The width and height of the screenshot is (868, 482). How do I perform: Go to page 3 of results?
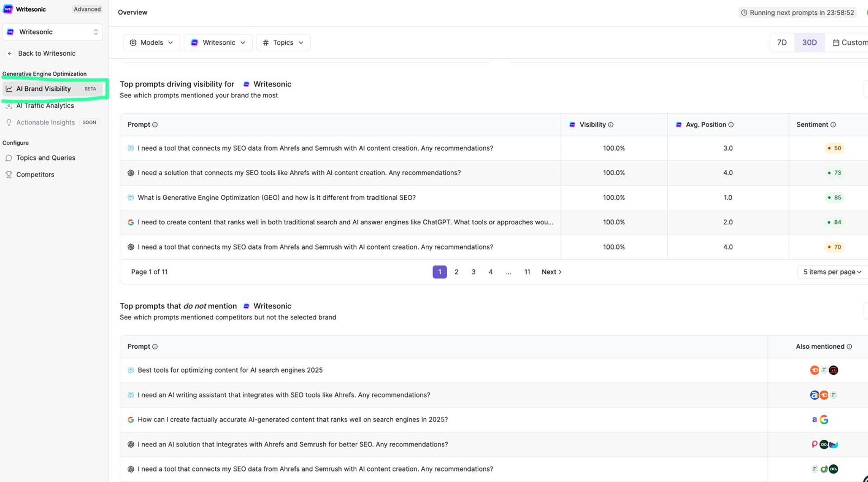[473, 272]
